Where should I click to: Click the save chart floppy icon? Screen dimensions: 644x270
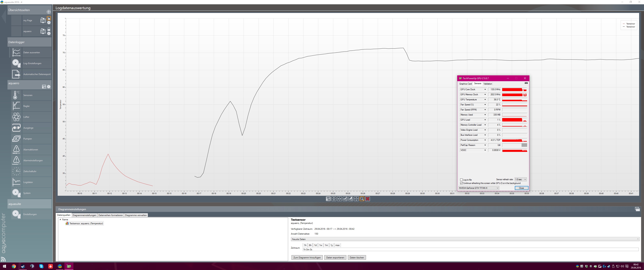328,199
